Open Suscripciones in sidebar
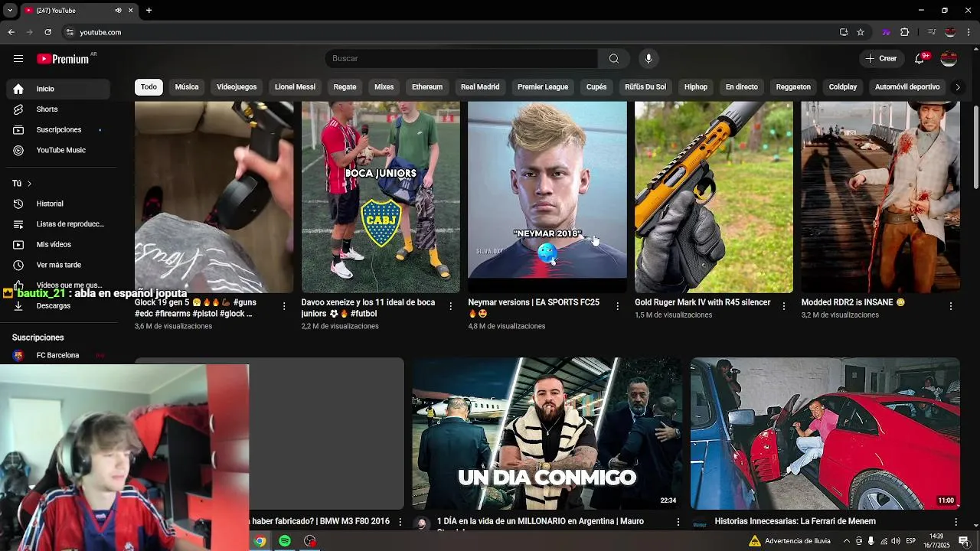The width and height of the screenshot is (980, 551). tap(58, 130)
